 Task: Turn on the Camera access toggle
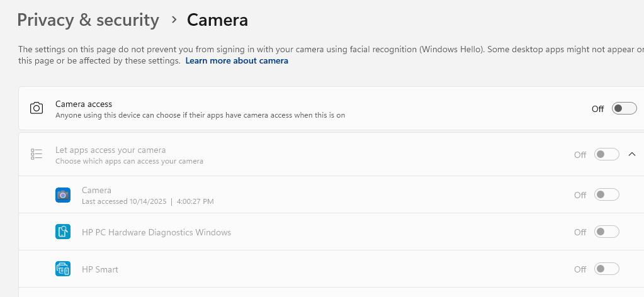(x=624, y=108)
